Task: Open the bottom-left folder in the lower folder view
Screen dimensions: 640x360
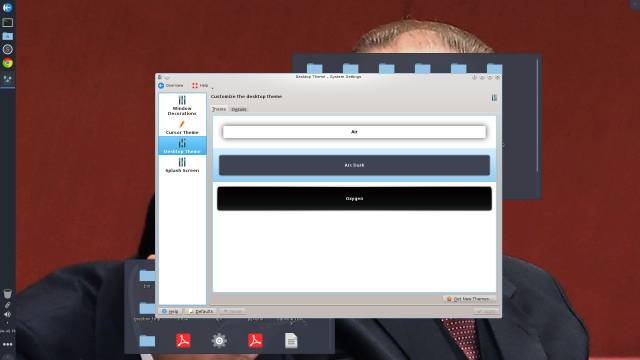Action: [x=147, y=340]
